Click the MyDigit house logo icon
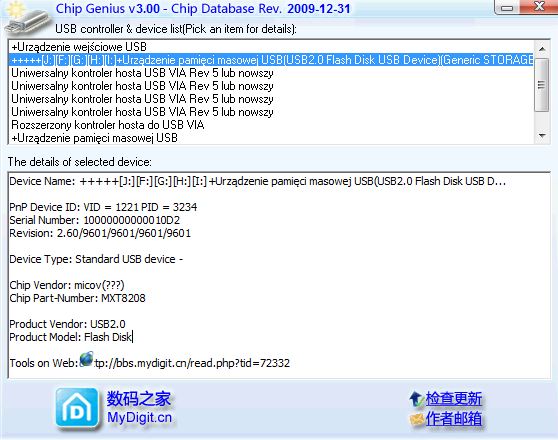Viewport: 558px width, 440px height. click(77, 408)
